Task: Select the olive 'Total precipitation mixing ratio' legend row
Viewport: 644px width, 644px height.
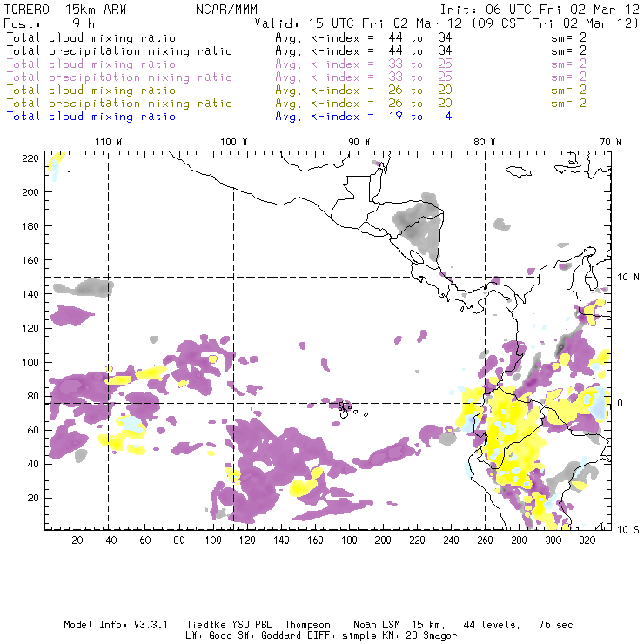Action: point(119,103)
